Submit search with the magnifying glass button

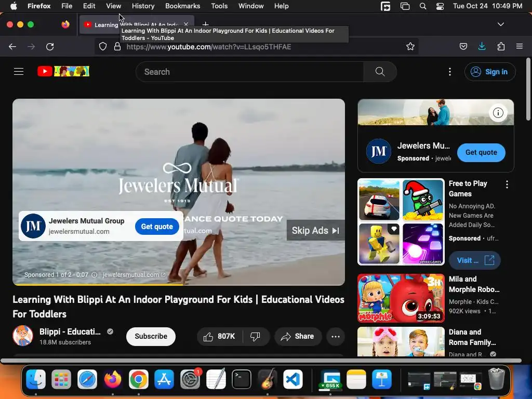click(x=380, y=72)
